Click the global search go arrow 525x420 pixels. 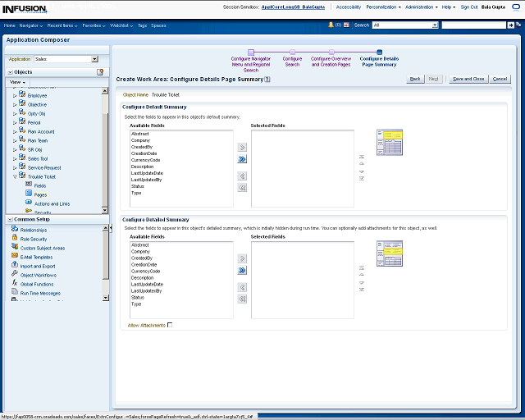click(x=509, y=25)
